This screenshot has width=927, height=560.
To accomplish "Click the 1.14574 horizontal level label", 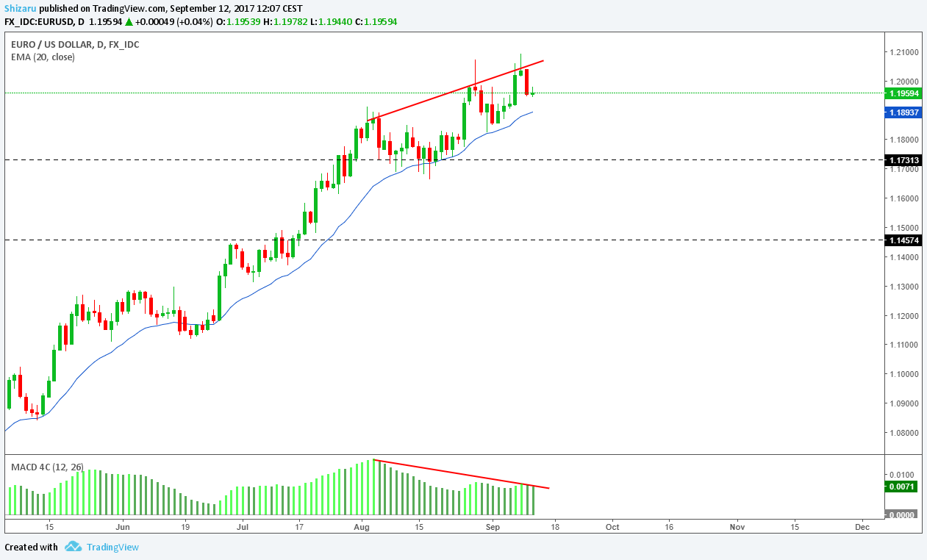I will [903, 240].
